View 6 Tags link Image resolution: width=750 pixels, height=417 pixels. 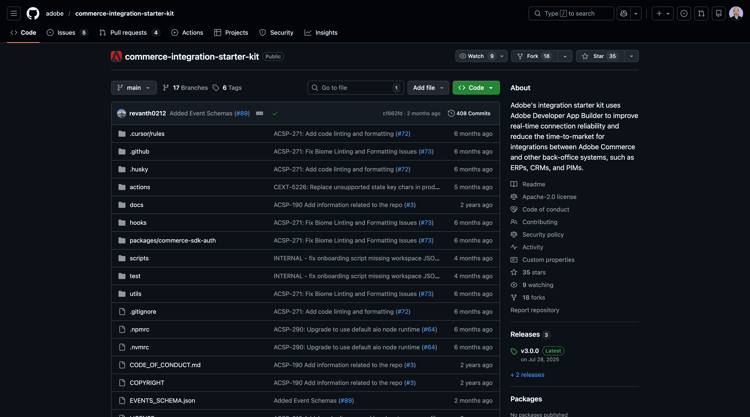tap(227, 88)
